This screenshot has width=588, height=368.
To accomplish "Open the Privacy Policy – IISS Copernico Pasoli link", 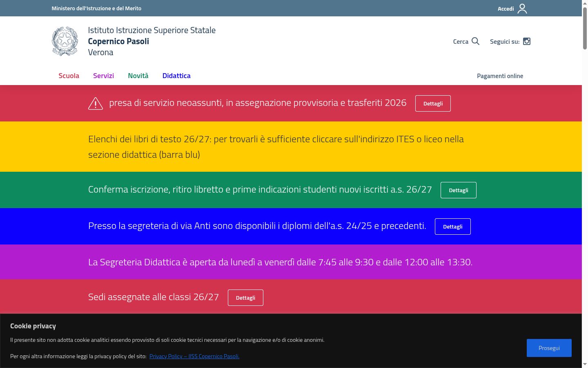I will (194, 356).
